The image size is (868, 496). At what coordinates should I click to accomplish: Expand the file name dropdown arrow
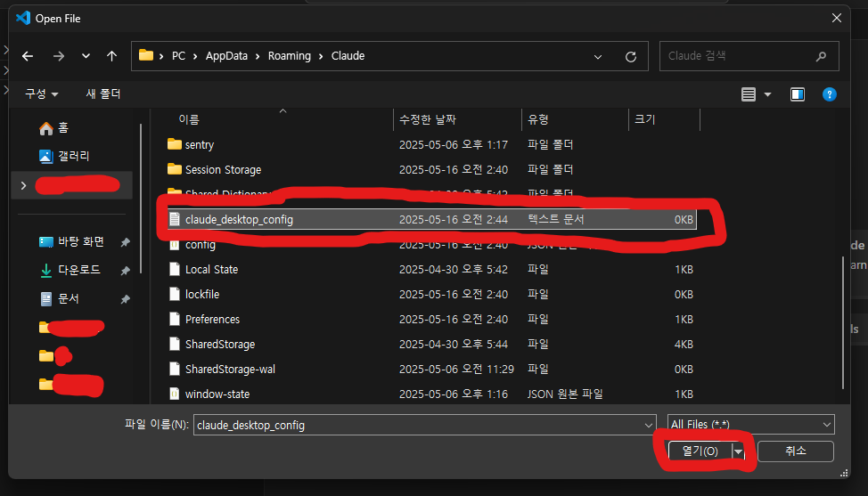coord(648,426)
